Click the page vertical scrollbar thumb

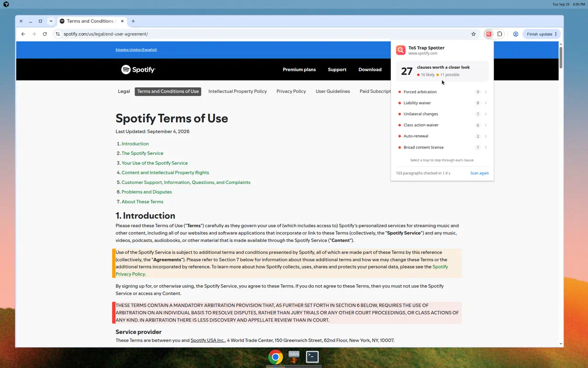(x=561, y=57)
